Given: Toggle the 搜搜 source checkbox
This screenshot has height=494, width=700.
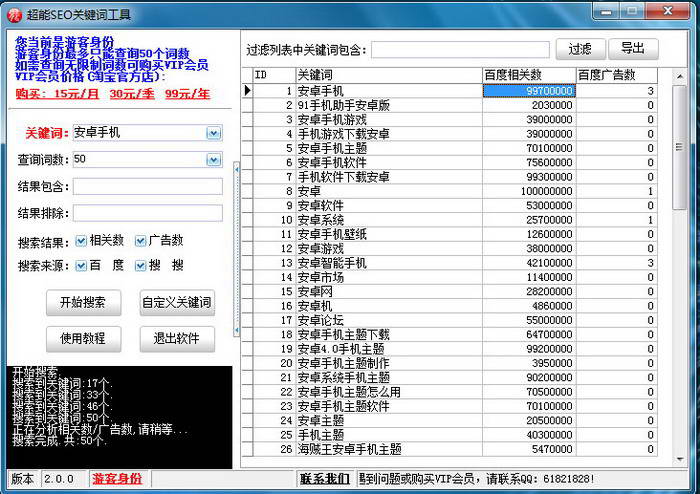Looking at the screenshot, I should point(141,266).
